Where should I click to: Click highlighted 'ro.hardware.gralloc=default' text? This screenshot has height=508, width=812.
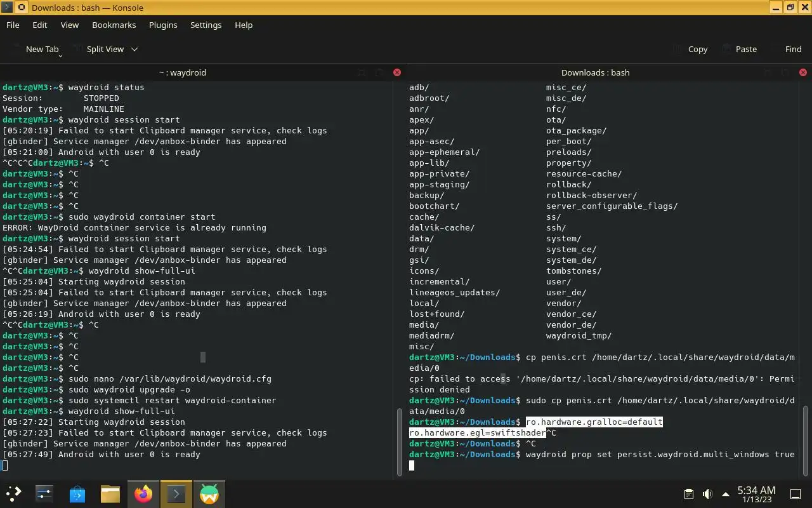tap(594, 422)
